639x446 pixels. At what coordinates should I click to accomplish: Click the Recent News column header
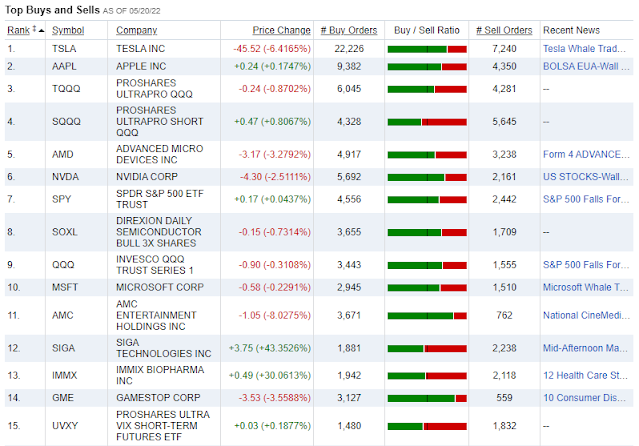(571, 30)
